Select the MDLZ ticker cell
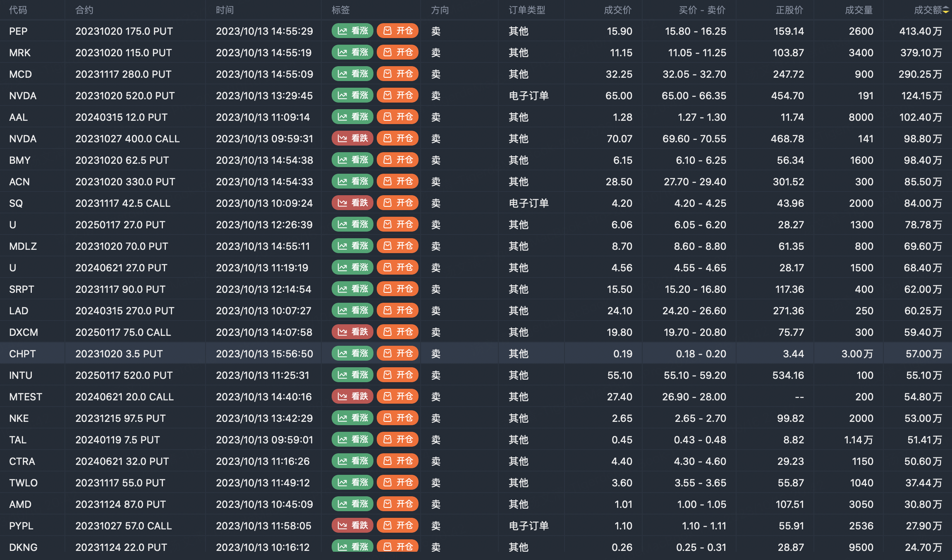Screen dimensions: 952x560 pos(23,246)
